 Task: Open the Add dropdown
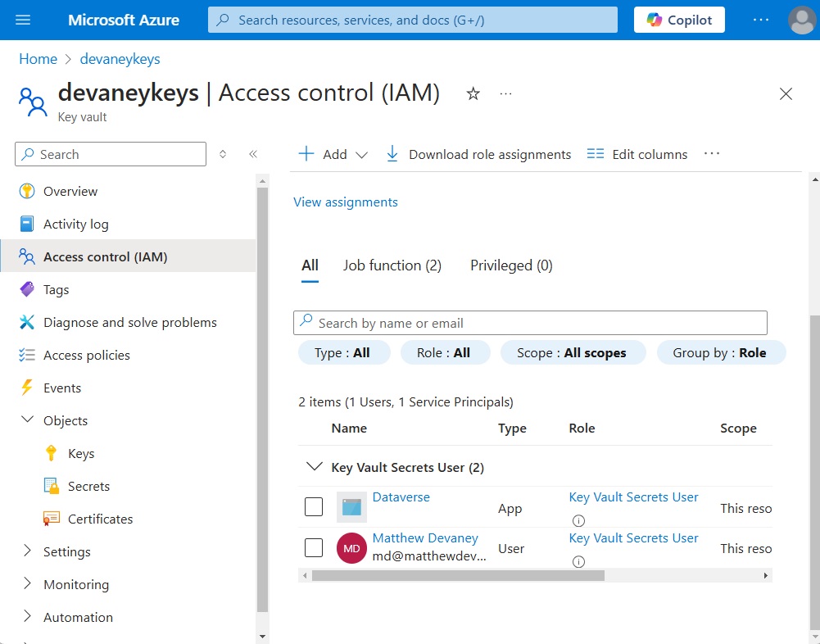[333, 154]
